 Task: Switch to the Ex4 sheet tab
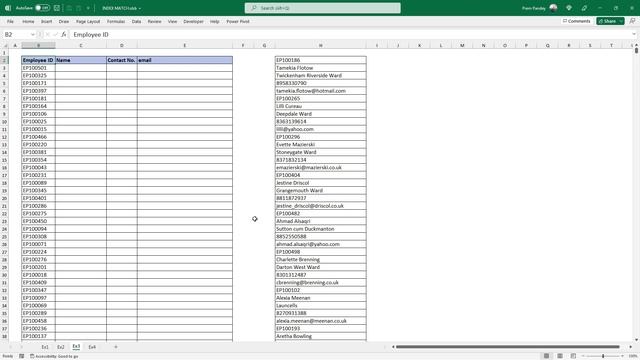pos(92,347)
